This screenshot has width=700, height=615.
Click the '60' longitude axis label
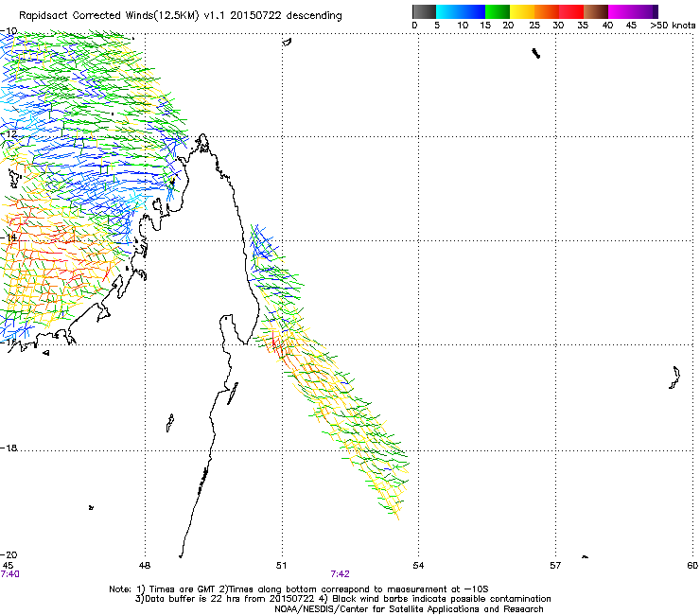click(x=692, y=566)
